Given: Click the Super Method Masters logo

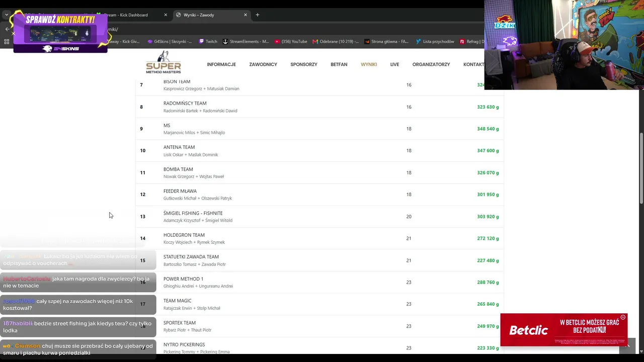Looking at the screenshot, I should 164,62.
